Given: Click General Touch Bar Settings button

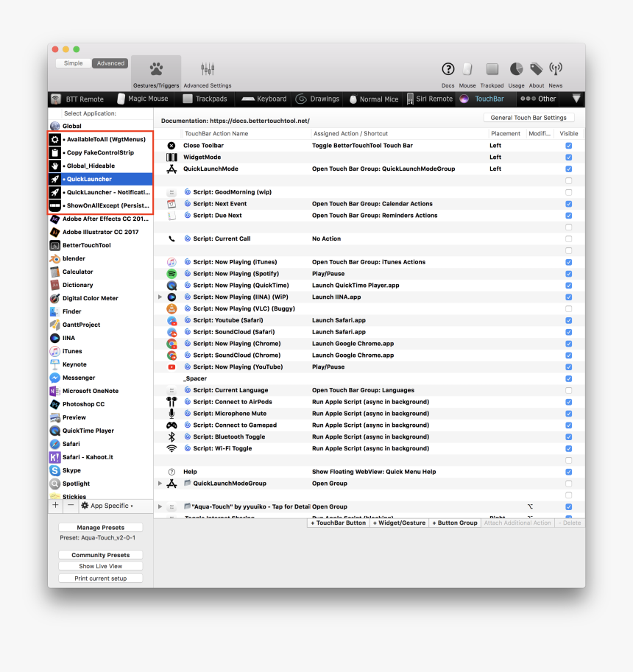Looking at the screenshot, I should coord(528,118).
